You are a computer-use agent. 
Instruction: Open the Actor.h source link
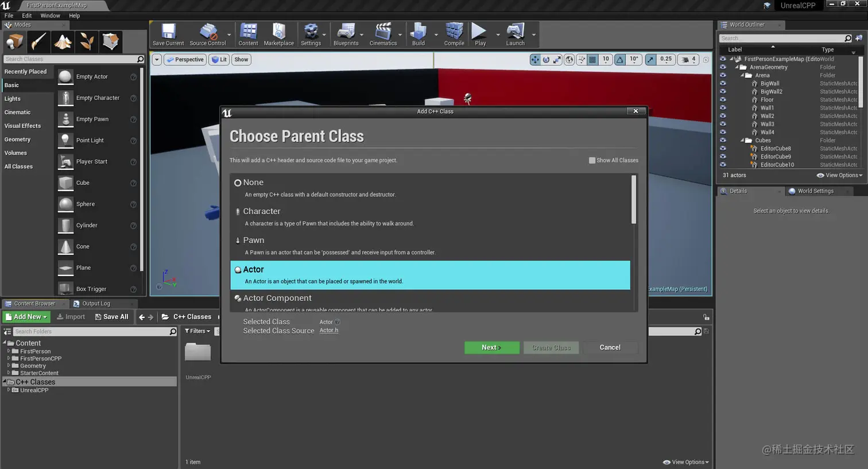(x=329, y=330)
